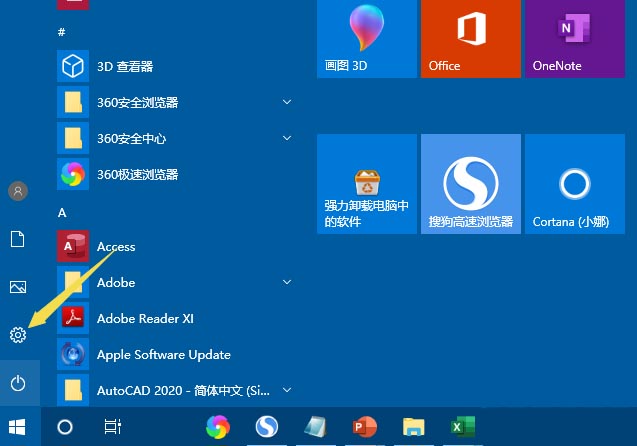Click the AutoCAD 2020 - 简体中文 label
The width and height of the screenshot is (637, 446).
pyautogui.click(x=183, y=391)
